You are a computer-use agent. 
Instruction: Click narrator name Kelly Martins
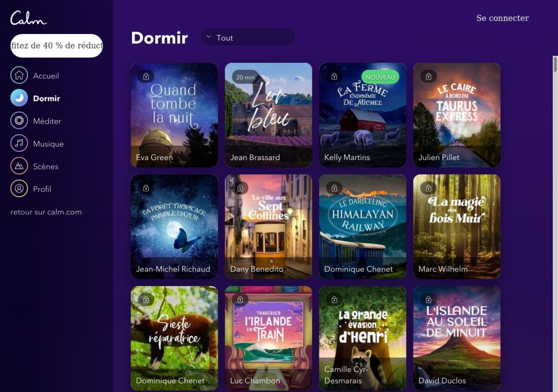347,157
